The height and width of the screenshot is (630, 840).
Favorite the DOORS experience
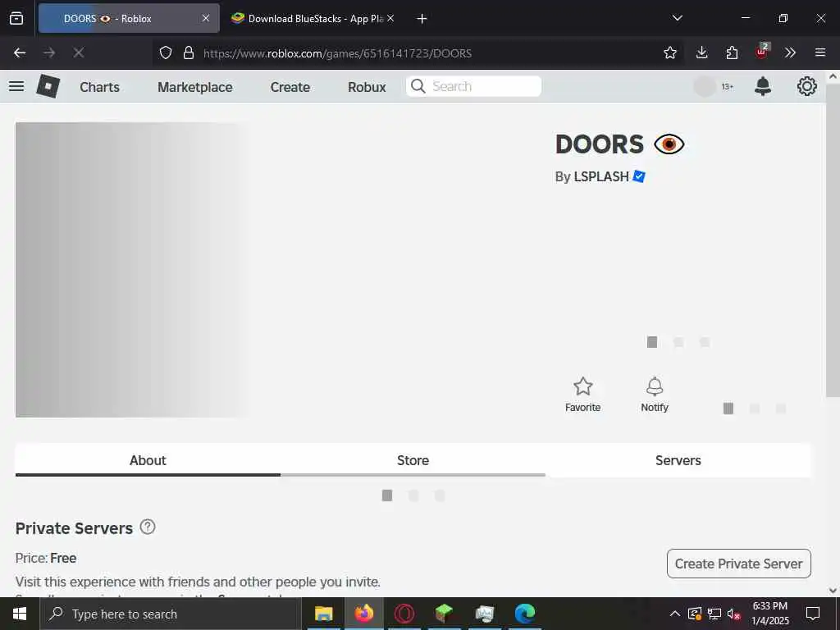pyautogui.click(x=583, y=395)
